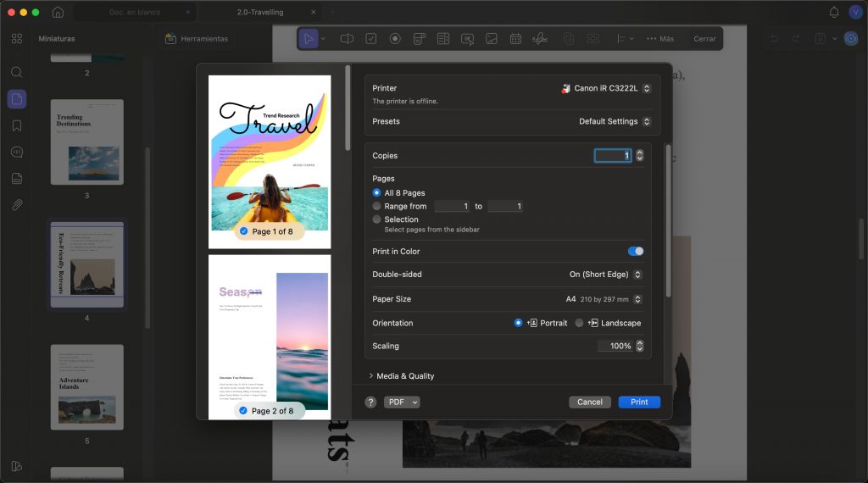Add a signature field form element
Screen dimensions: 868x483
(540, 39)
